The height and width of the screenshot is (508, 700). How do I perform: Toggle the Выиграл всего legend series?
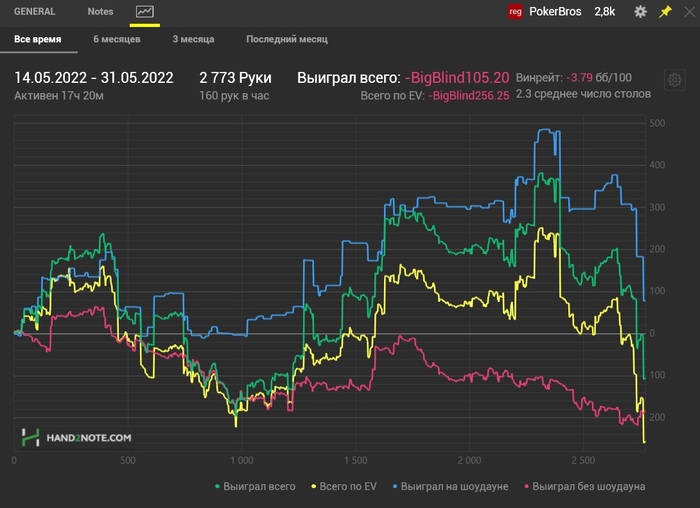coord(255,487)
